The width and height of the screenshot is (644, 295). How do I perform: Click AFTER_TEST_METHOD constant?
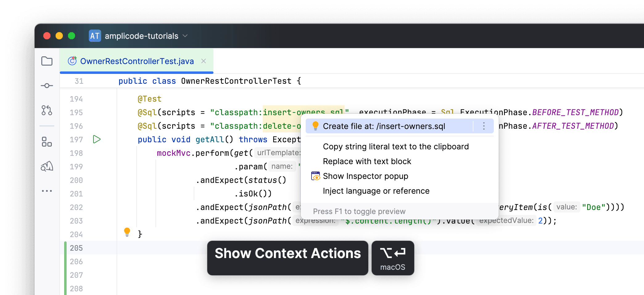click(573, 126)
